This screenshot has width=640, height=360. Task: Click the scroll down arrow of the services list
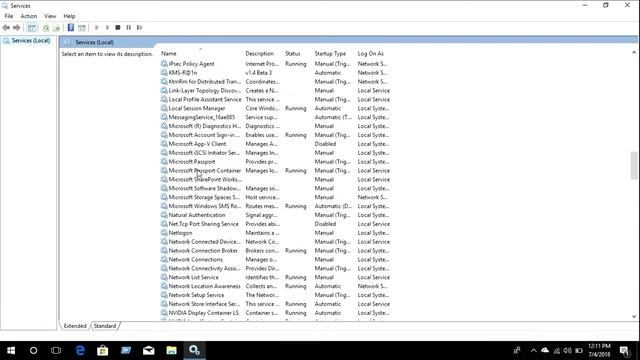coord(634,317)
